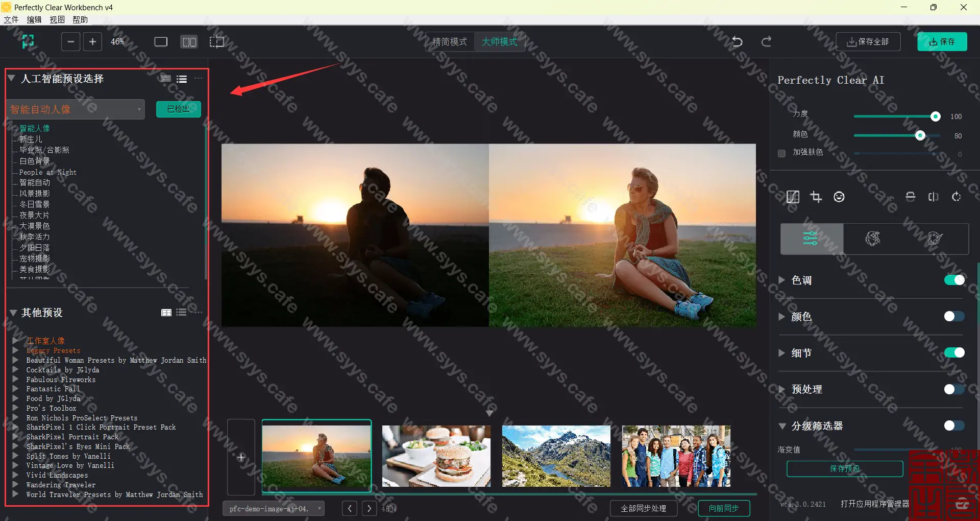Click the zoom out minus button
This screenshot has height=521, width=980.
click(x=71, y=42)
